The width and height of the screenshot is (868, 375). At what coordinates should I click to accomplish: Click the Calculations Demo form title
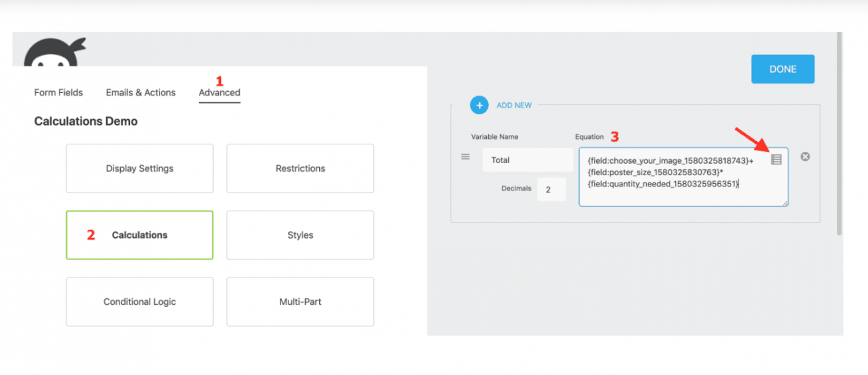pyautogui.click(x=86, y=122)
